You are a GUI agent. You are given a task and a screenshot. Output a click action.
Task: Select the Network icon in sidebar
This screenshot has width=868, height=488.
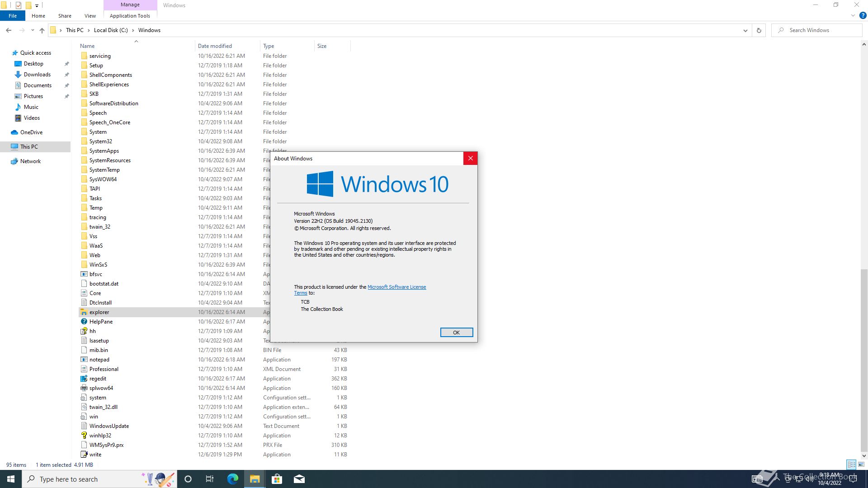click(x=14, y=161)
